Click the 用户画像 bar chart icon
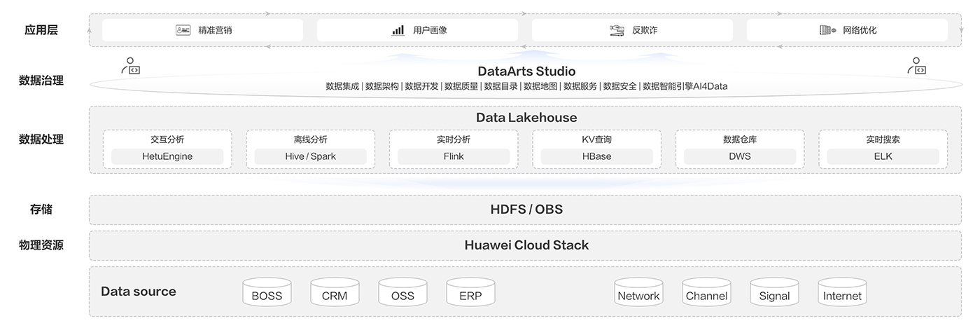980x328 pixels. 398,30
